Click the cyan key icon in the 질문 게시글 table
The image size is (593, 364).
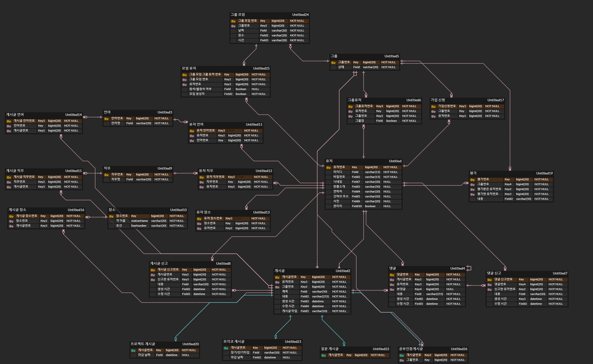(324, 355)
